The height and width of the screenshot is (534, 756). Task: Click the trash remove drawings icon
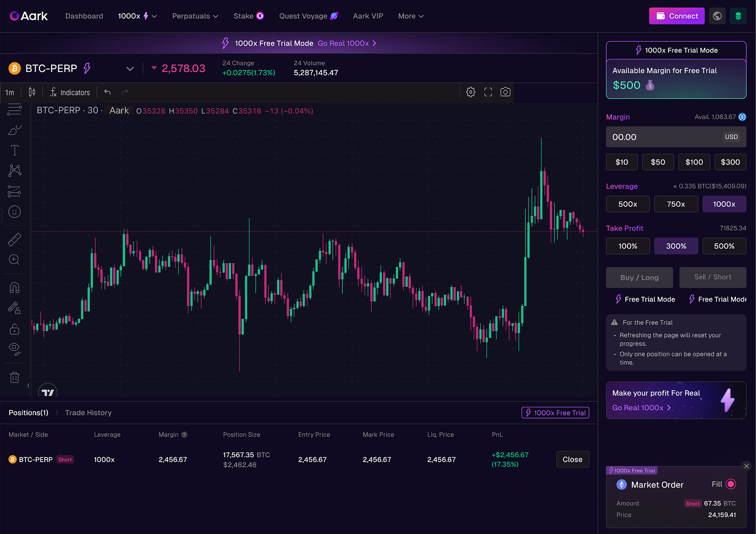pyautogui.click(x=15, y=377)
